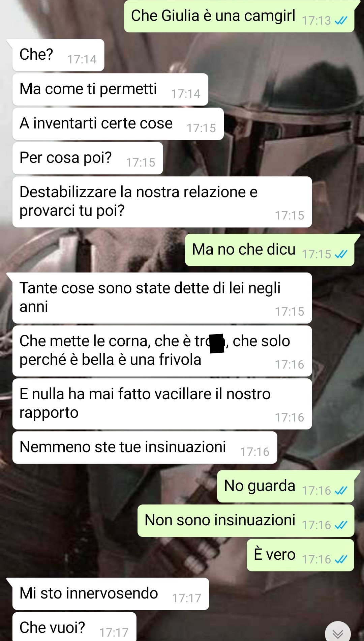Select 'E nulla ha mai fatto vacillare' bubble
Viewport: 364px width, 641px height.
(162, 404)
